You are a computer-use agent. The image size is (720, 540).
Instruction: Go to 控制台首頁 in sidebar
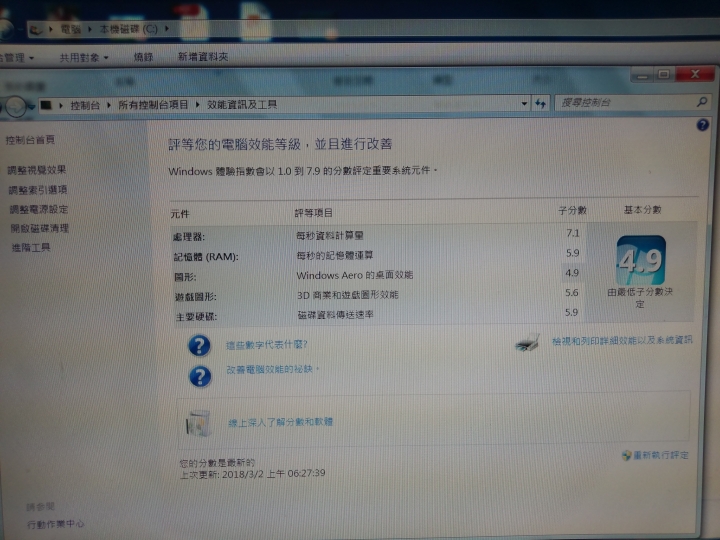(30, 140)
